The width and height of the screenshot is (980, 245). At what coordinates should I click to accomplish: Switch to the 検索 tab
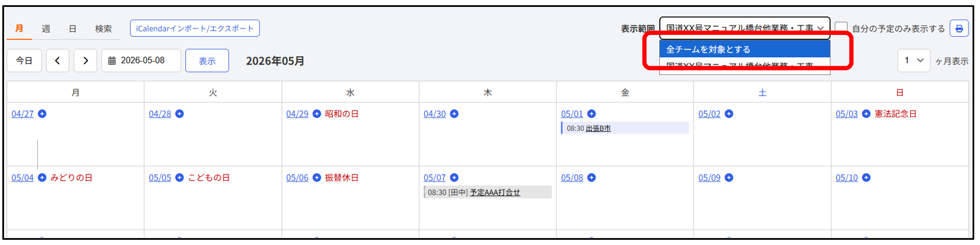pyautogui.click(x=103, y=29)
